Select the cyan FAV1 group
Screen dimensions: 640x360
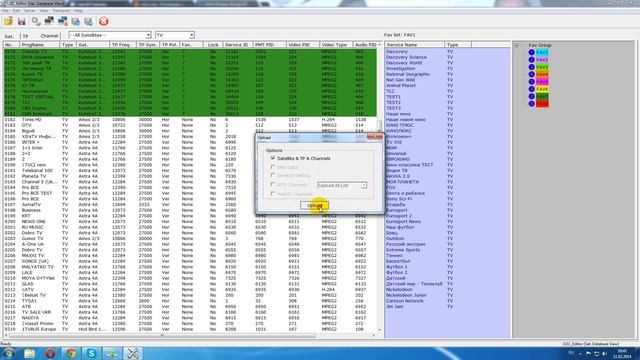click(542, 53)
